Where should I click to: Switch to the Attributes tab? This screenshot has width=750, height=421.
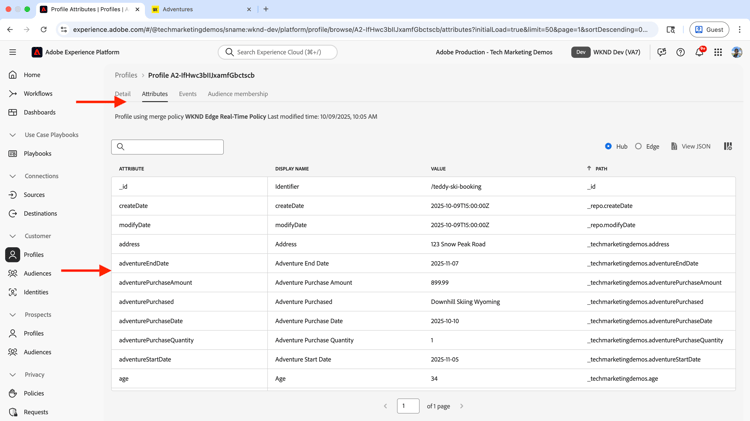[x=154, y=94]
